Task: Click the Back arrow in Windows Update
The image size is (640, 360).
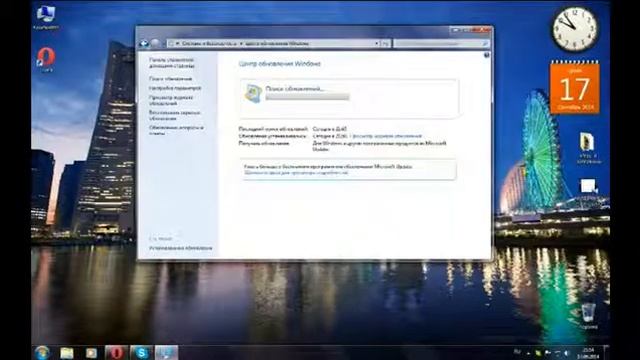Action: 144,43
